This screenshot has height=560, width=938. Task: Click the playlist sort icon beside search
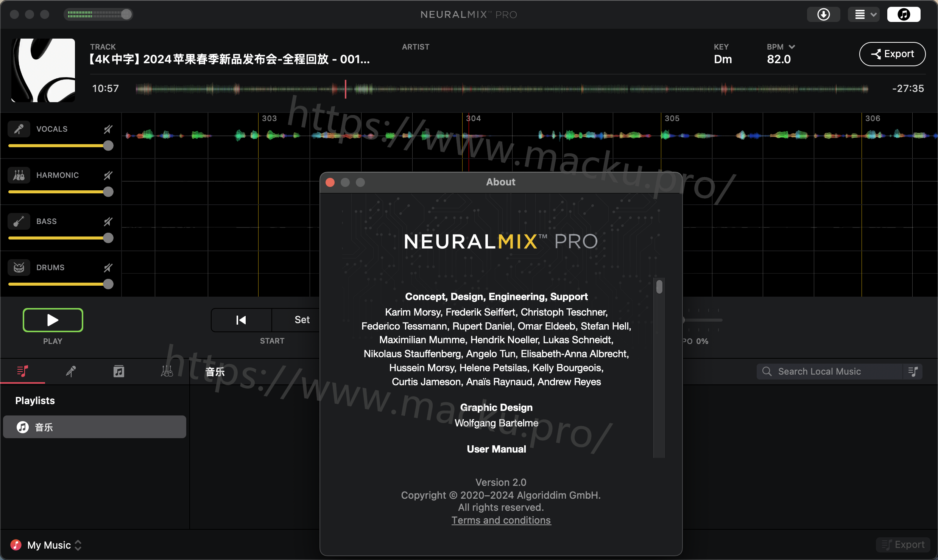(913, 372)
